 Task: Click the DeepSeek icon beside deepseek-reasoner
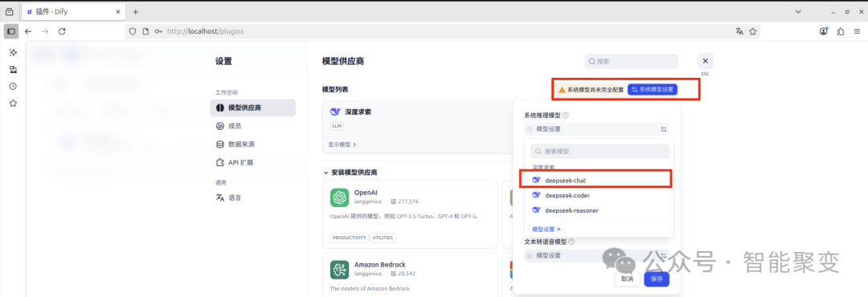536,210
